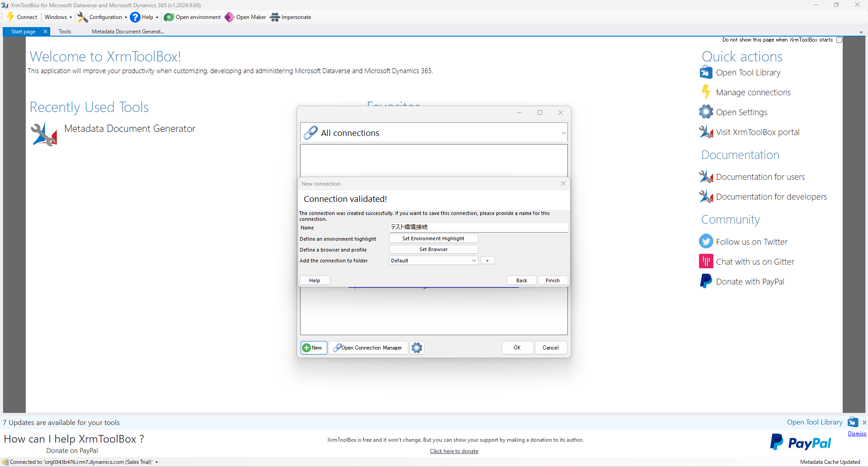Image resolution: width=868 pixels, height=467 pixels.
Task: Click the Impersonate icon
Action: [x=275, y=17]
